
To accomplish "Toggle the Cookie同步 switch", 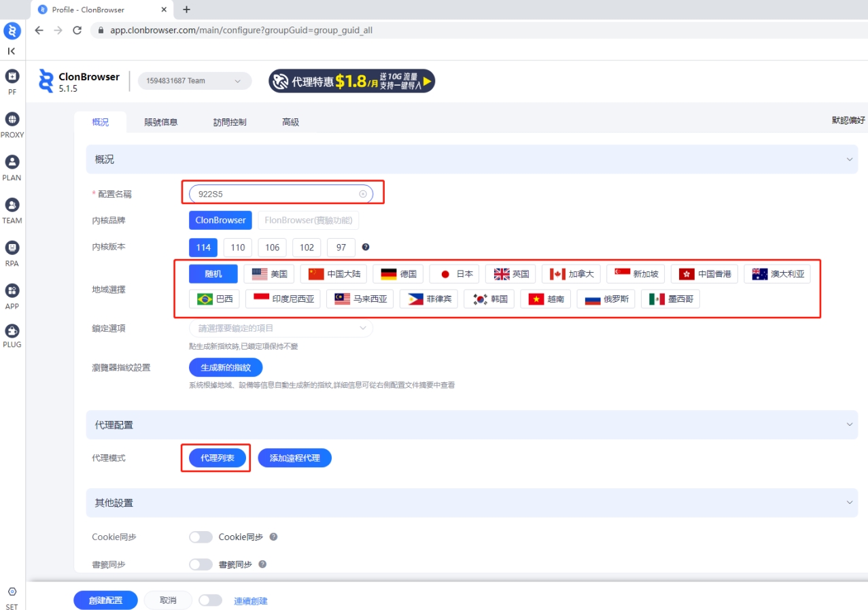I will pos(201,537).
